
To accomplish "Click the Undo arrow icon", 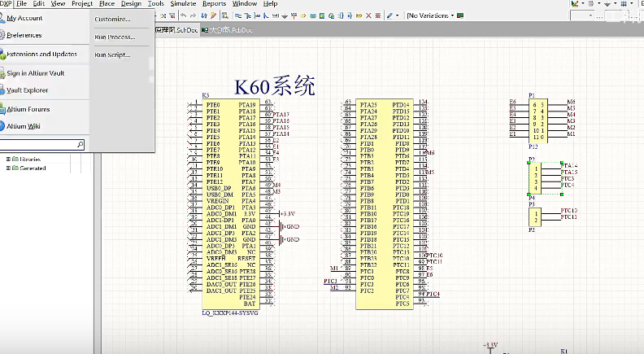I will pyautogui.click(x=184, y=15).
